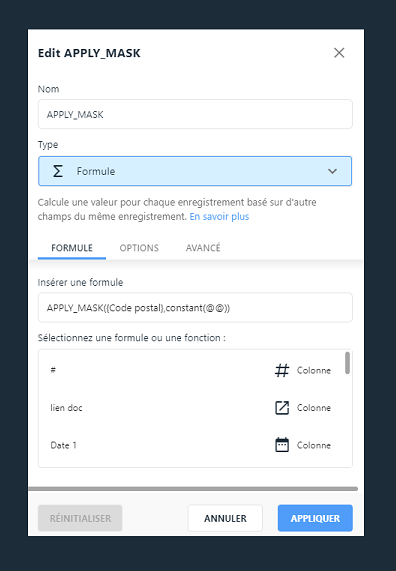Open the AVANCÉ tab

pyautogui.click(x=203, y=248)
